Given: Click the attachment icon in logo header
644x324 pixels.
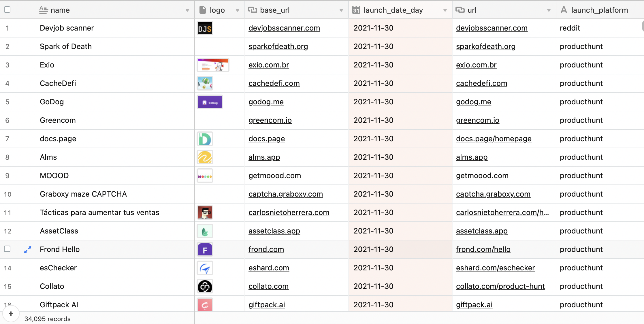Looking at the screenshot, I should coord(203,10).
